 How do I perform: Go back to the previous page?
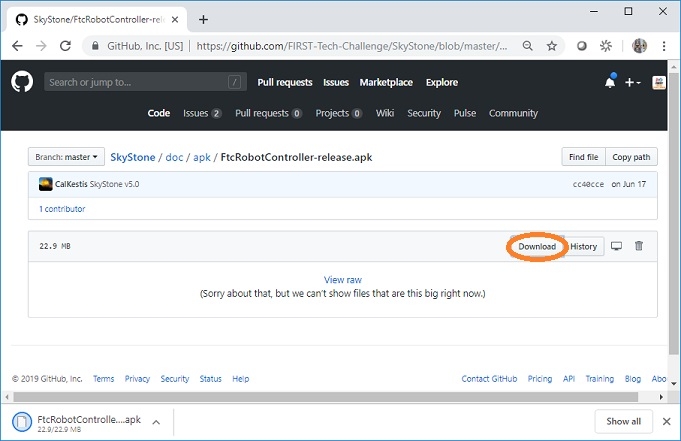click(17, 46)
